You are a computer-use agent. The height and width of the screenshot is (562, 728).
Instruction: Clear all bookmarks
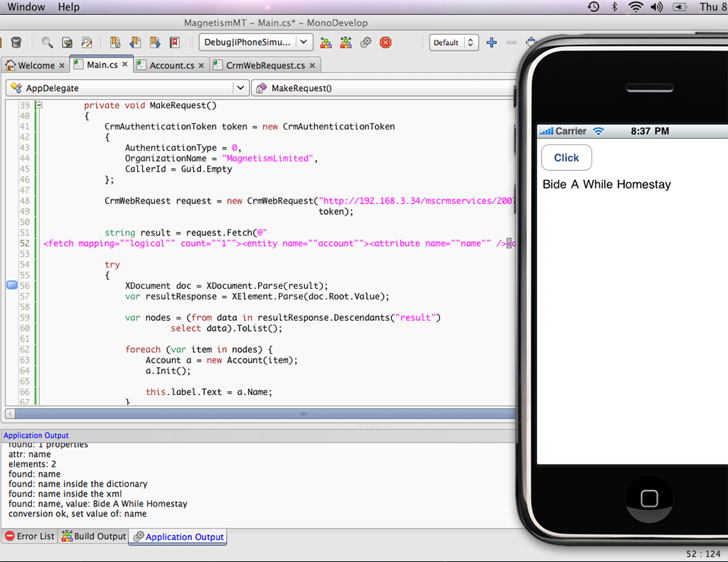coord(176,42)
